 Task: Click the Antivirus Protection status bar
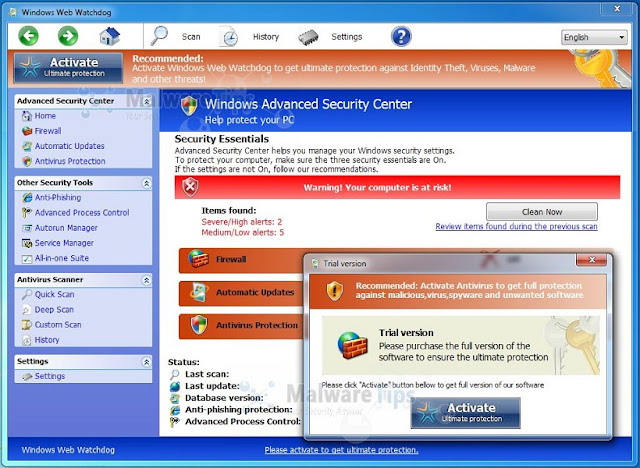click(241, 326)
